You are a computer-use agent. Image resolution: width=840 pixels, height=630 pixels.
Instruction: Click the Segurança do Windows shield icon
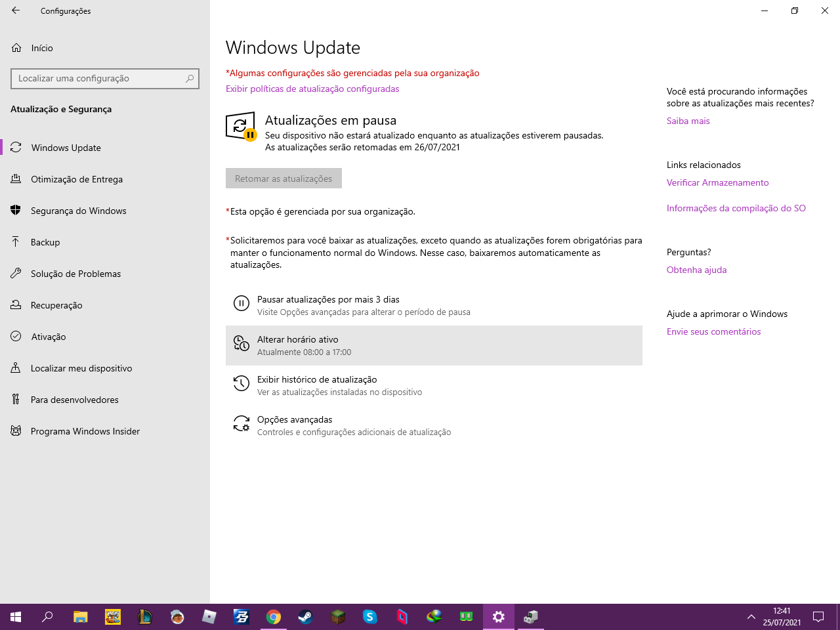click(16, 211)
